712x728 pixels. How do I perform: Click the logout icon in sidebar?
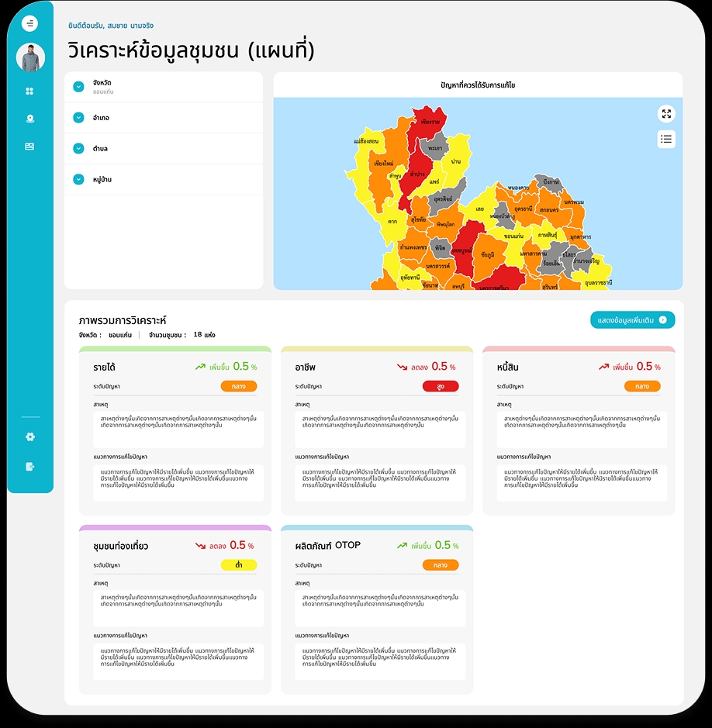[x=30, y=467]
